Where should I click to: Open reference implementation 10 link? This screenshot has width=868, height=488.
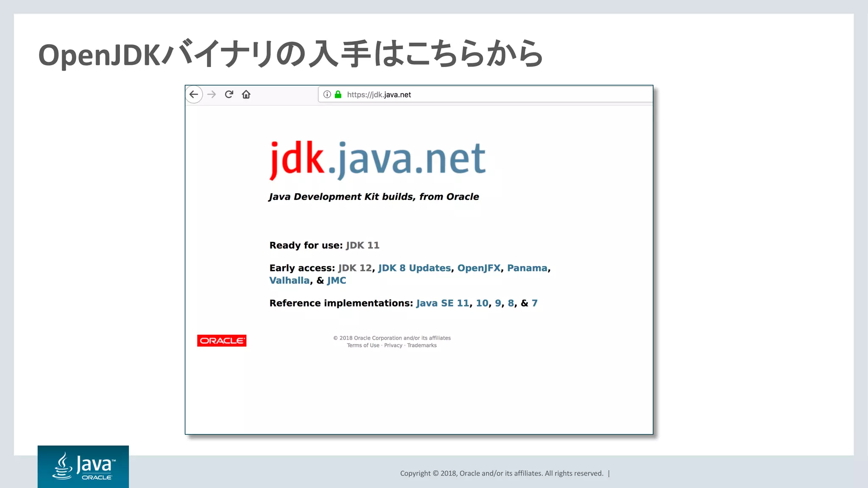pyautogui.click(x=482, y=303)
